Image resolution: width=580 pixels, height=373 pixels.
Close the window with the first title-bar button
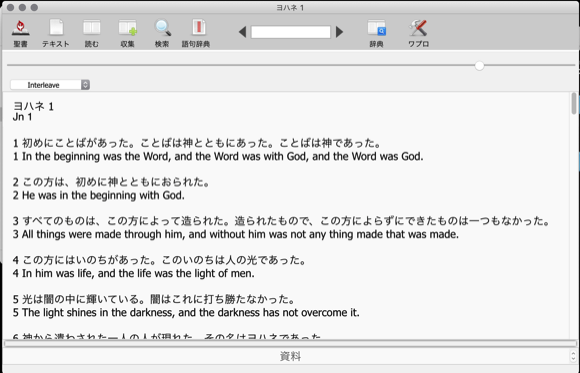coord(10,7)
